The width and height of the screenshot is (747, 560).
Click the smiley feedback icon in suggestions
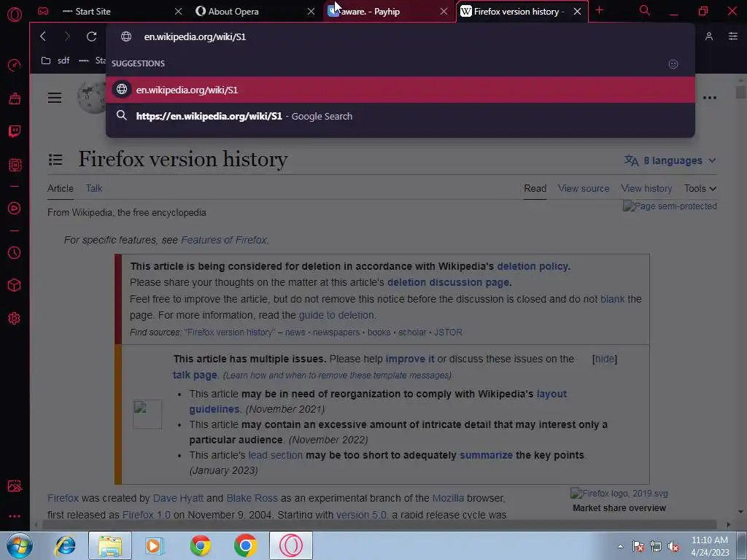click(673, 64)
